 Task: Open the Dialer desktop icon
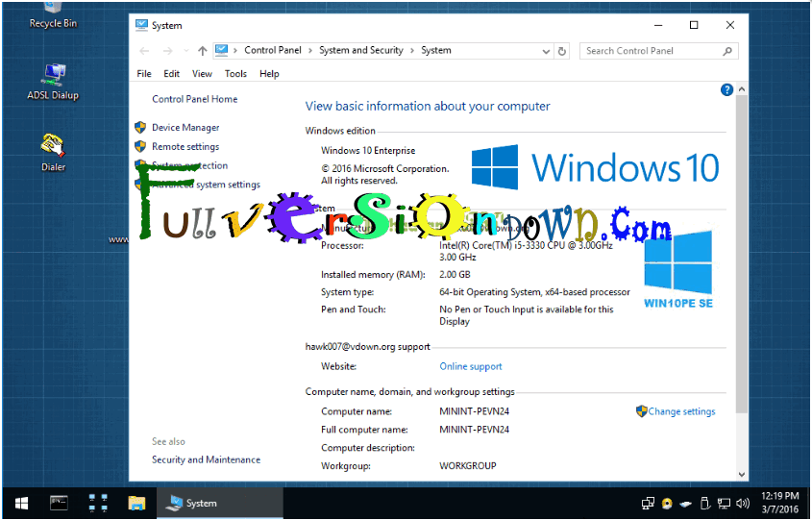[53, 152]
